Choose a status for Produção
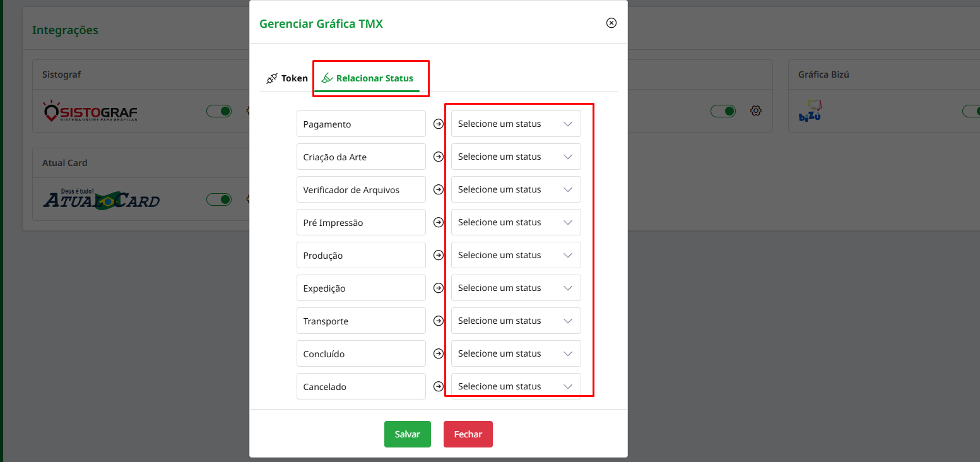This screenshot has width=980, height=462. [516, 255]
